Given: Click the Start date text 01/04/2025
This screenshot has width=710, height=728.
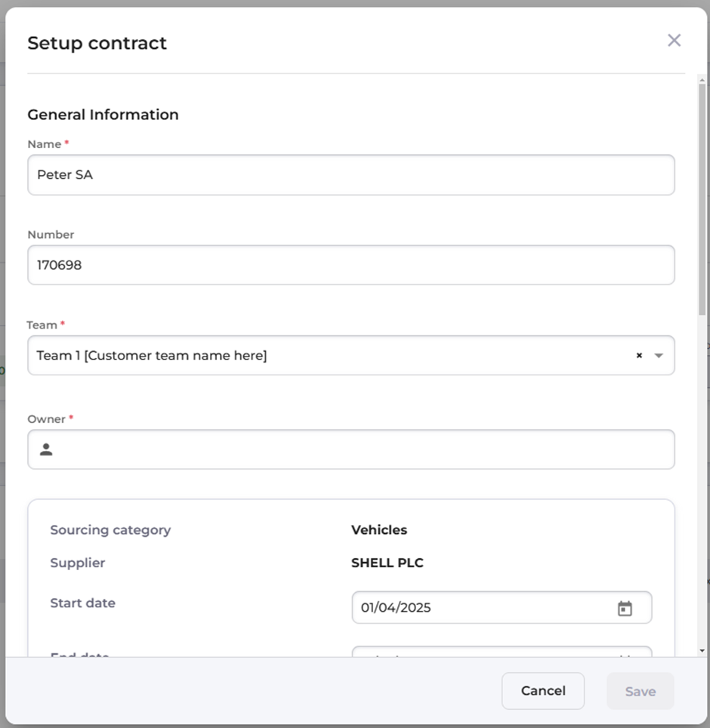Looking at the screenshot, I should click(x=396, y=608).
